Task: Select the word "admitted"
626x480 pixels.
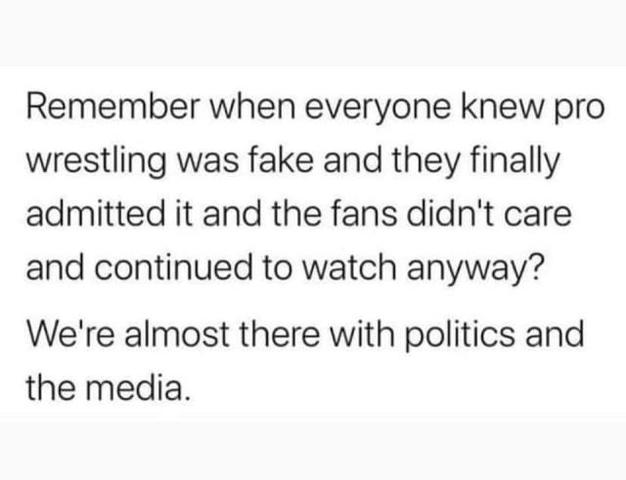Action: coord(95,213)
